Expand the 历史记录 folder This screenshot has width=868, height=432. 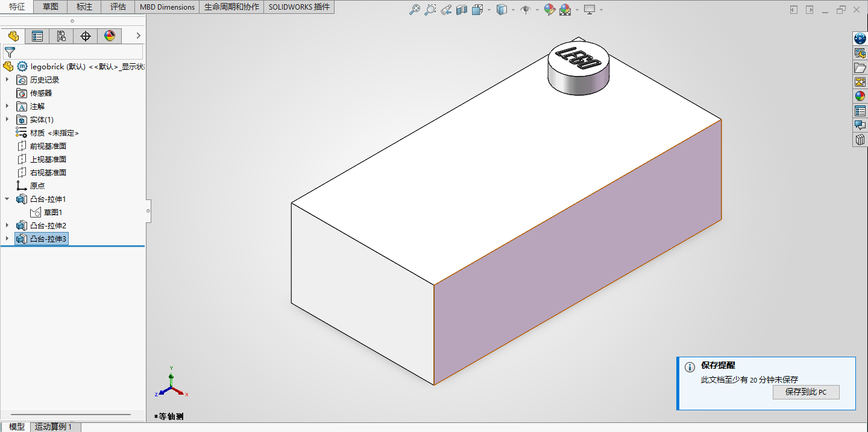pos(7,80)
